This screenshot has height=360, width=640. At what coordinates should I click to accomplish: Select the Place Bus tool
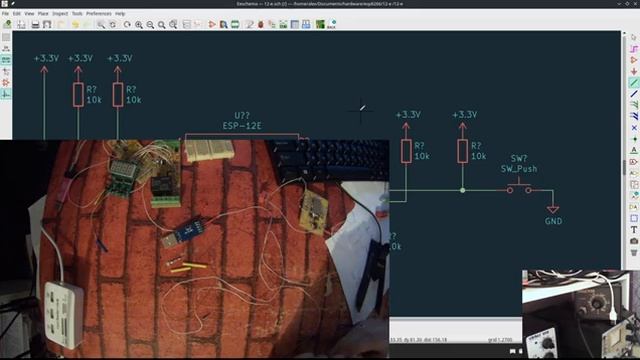[x=634, y=94]
